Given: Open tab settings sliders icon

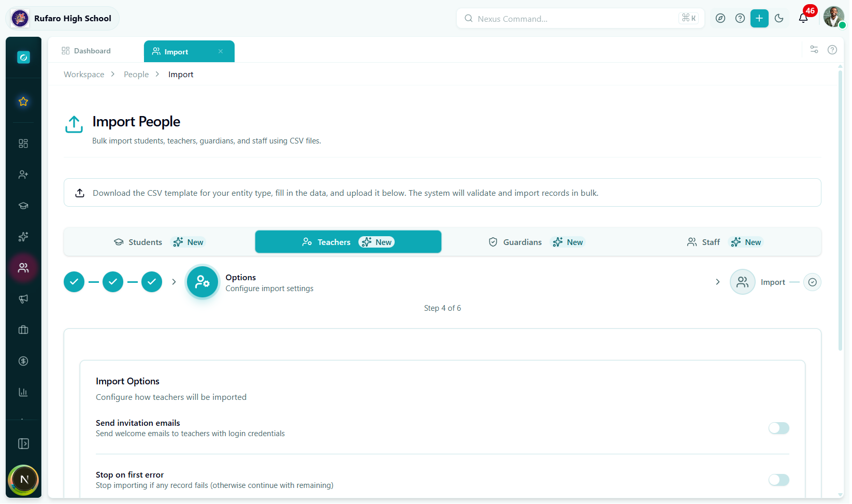Looking at the screenshot, I should (814, 50).
